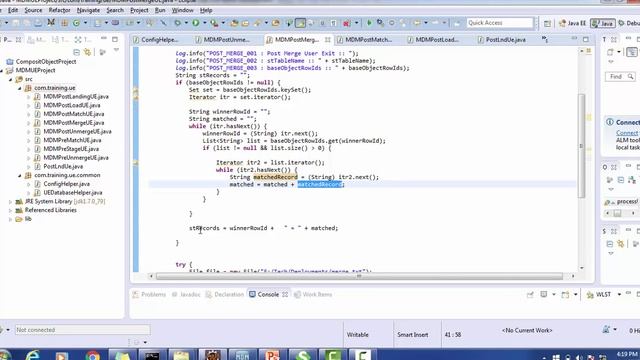
Task: Open the Source menu
Action: click(33, 10)
